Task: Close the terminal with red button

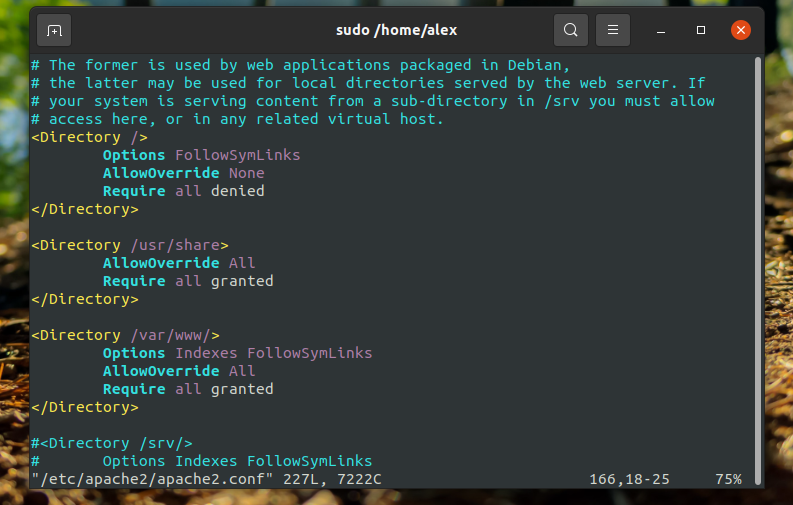Action: 740,30
